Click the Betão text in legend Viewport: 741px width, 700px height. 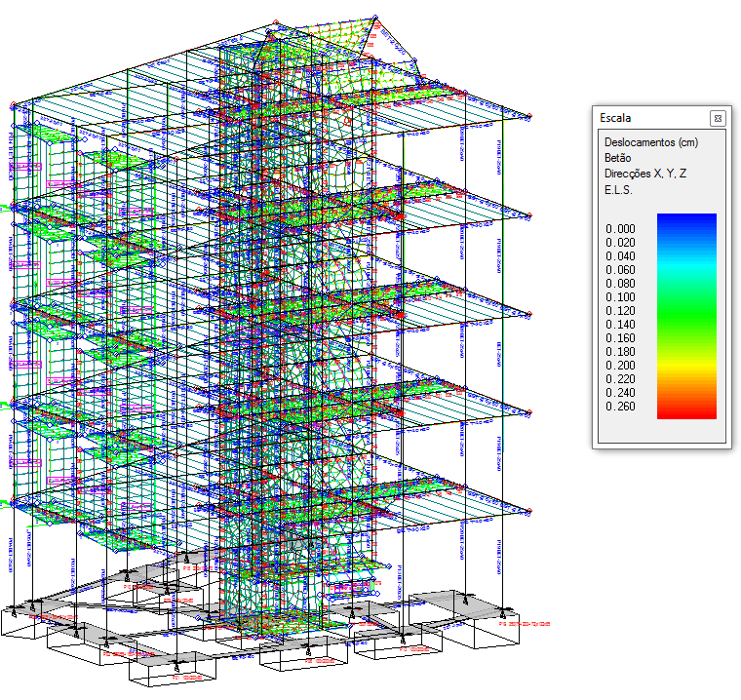(x=618, y=157)
